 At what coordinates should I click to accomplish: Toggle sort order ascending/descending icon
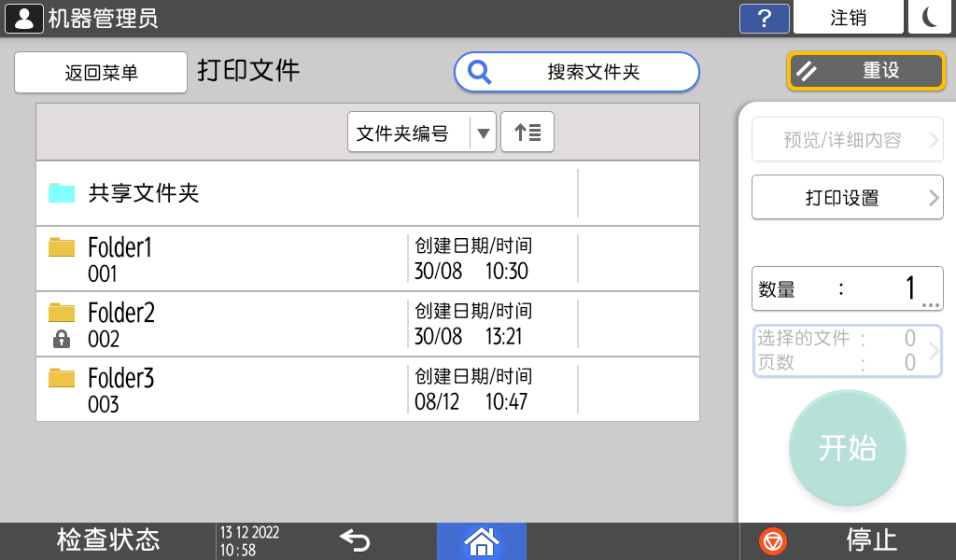pos(527,133)
